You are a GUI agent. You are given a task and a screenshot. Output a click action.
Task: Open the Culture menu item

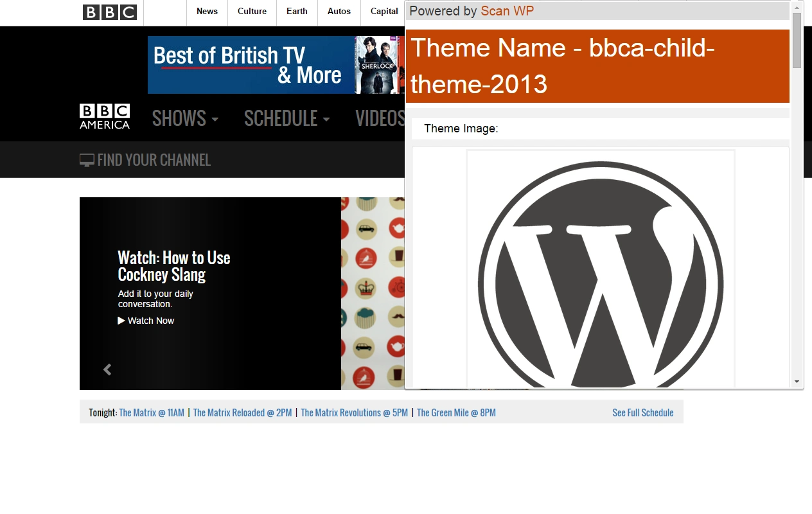[252, 12]
